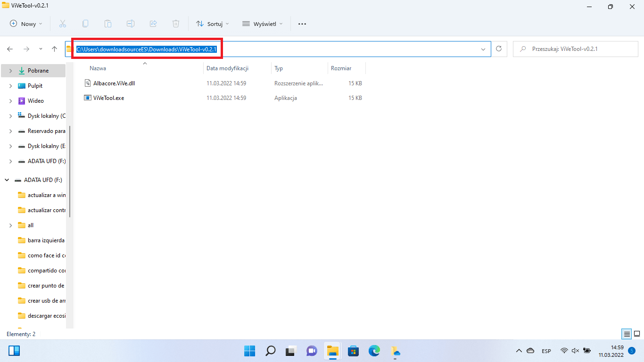644x362 pixels.
Task: Open the 'barra izquierda' folder
Action: (46, 240)
